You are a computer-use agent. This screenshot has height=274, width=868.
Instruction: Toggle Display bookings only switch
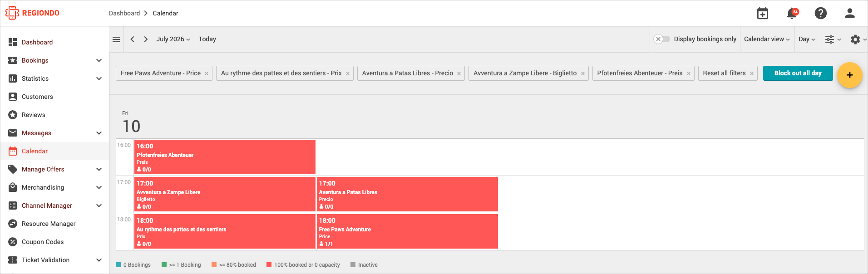tap(661, 39)
